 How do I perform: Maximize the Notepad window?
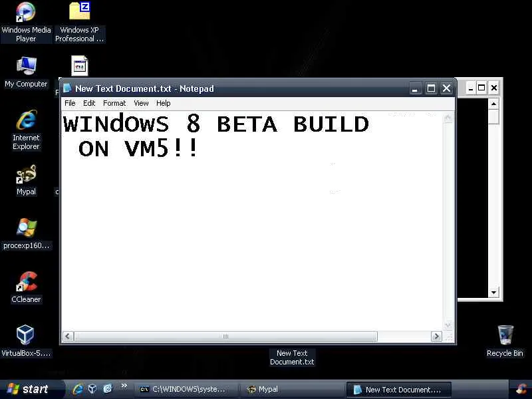coord(431,88)
